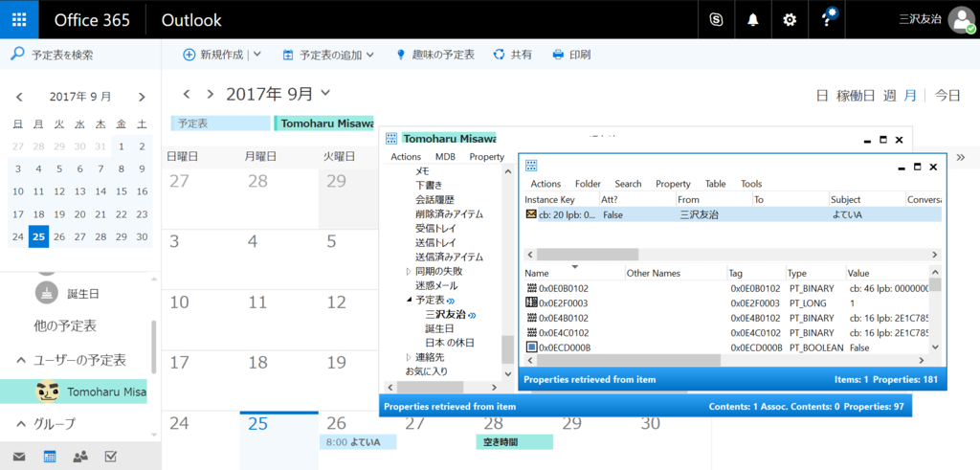This screenshot has width=980, height=470.
Task: Click the 予定表の追加 calendar icon
Action: point(288,55)
